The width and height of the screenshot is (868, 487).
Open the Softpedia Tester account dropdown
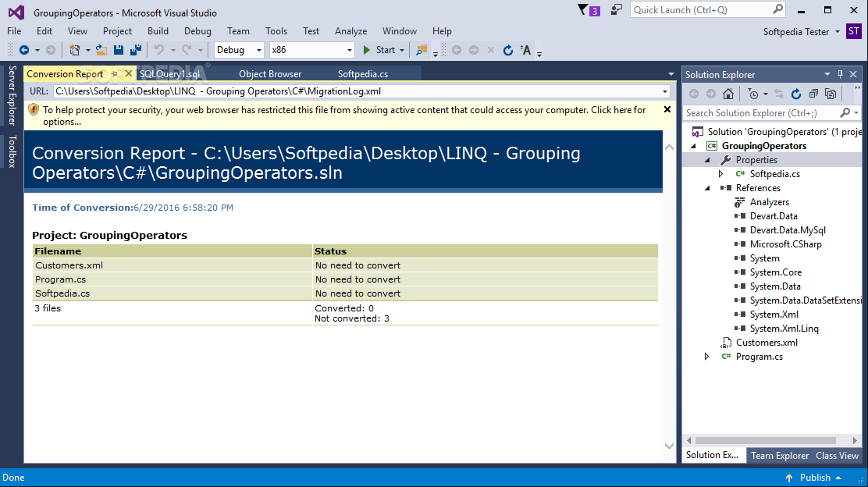tap(838, 31)
